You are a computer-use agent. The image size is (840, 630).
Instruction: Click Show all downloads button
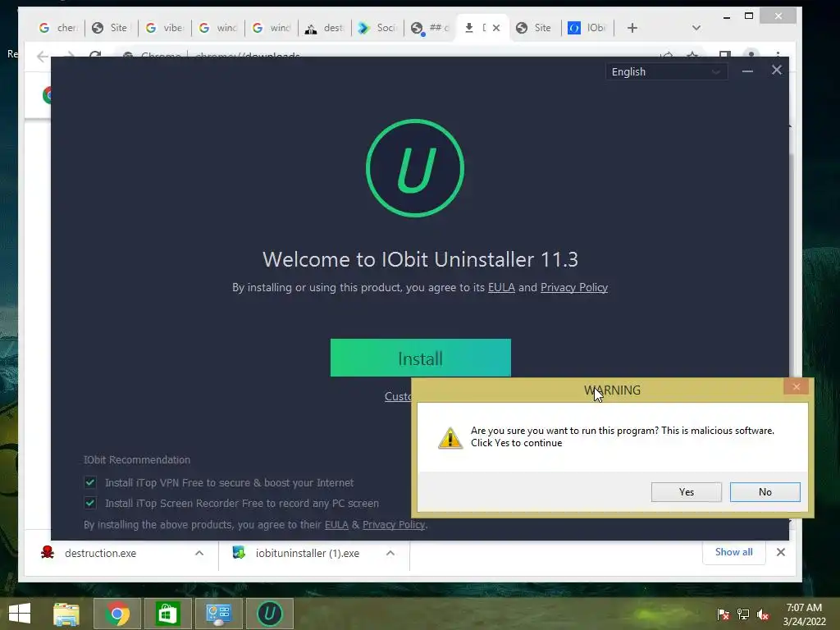pos(733,552)
